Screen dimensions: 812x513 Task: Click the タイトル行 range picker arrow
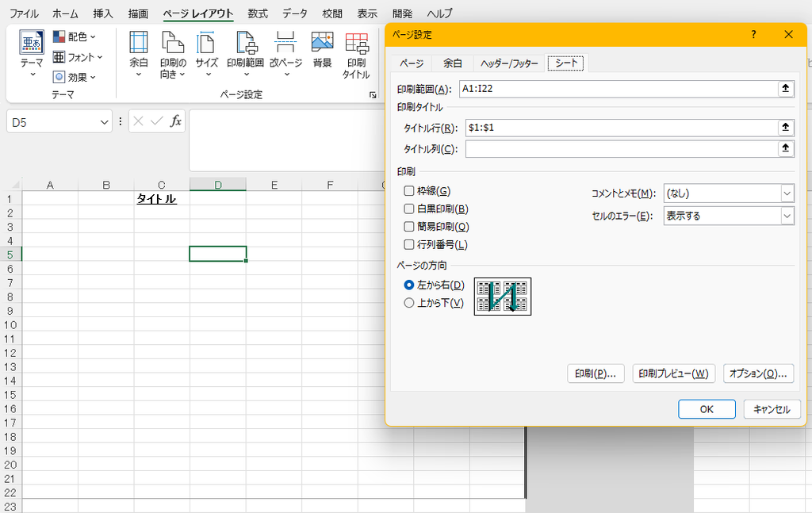pyautogui.click(x=786, y=128)
